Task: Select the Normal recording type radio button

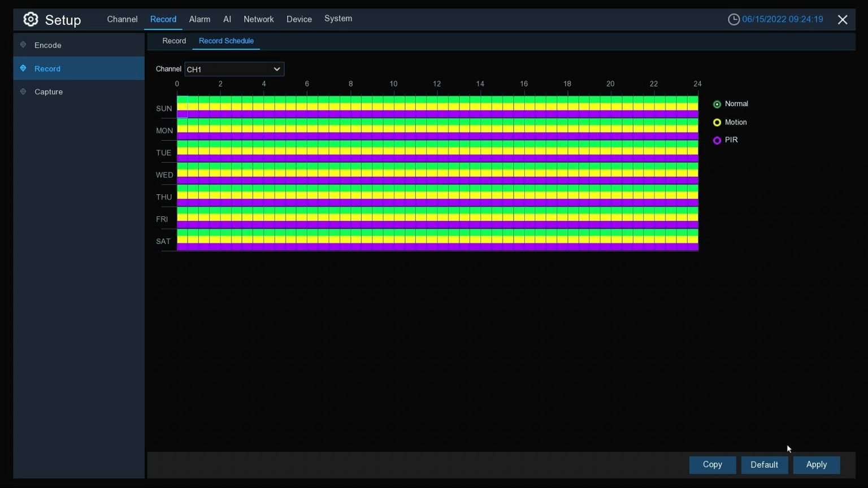Action: [x=717, y=104]
